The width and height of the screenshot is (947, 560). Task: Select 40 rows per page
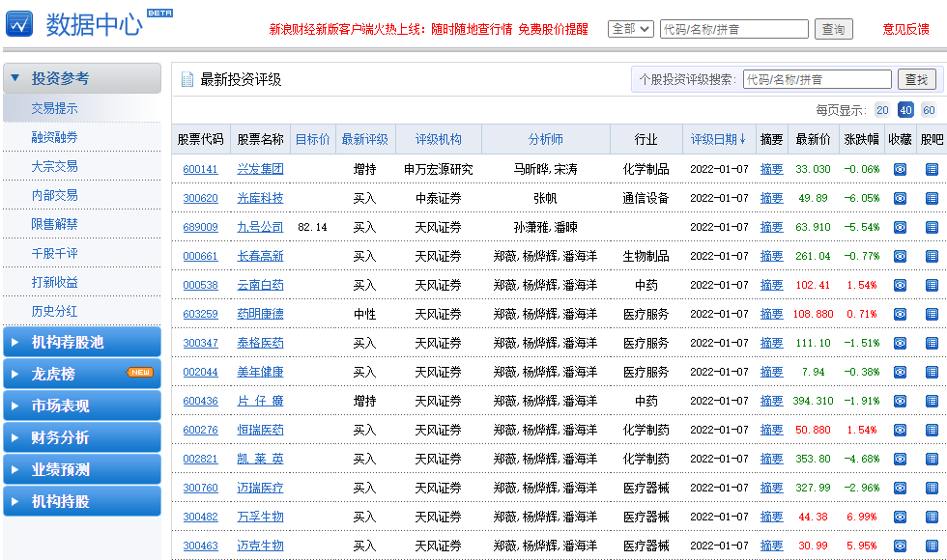tap(905, 110)
